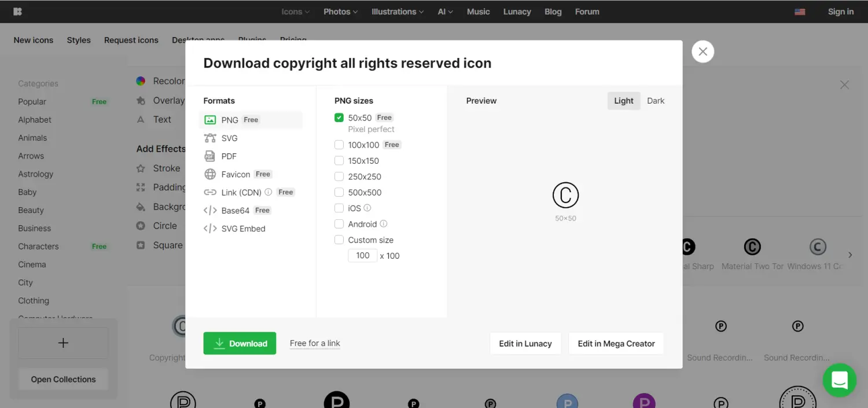868x408 pixels.
Task: Open the Forum link
Action: 587,12
